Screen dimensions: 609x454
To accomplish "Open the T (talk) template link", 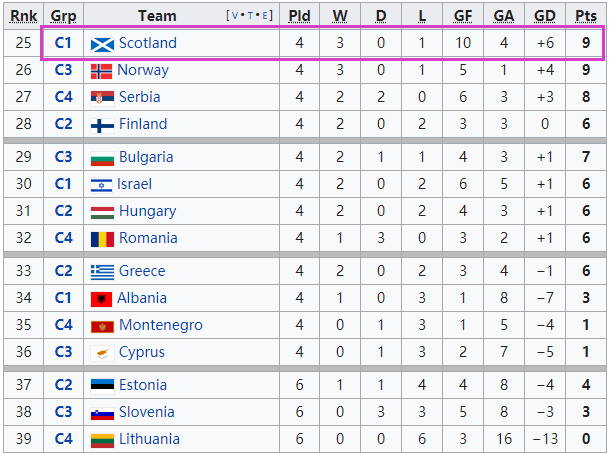I will click(x=251, y=16).
